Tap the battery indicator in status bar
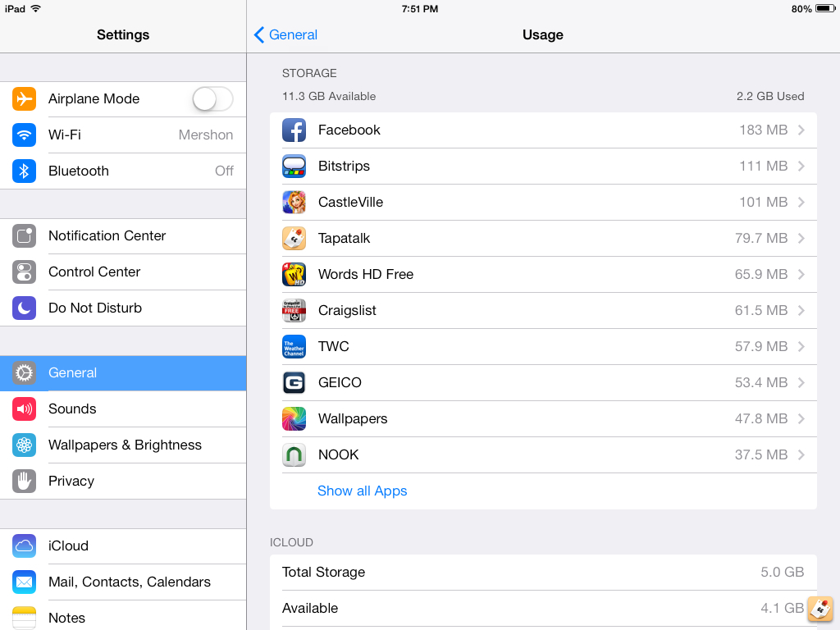The image size is (840, 630). 825,8
